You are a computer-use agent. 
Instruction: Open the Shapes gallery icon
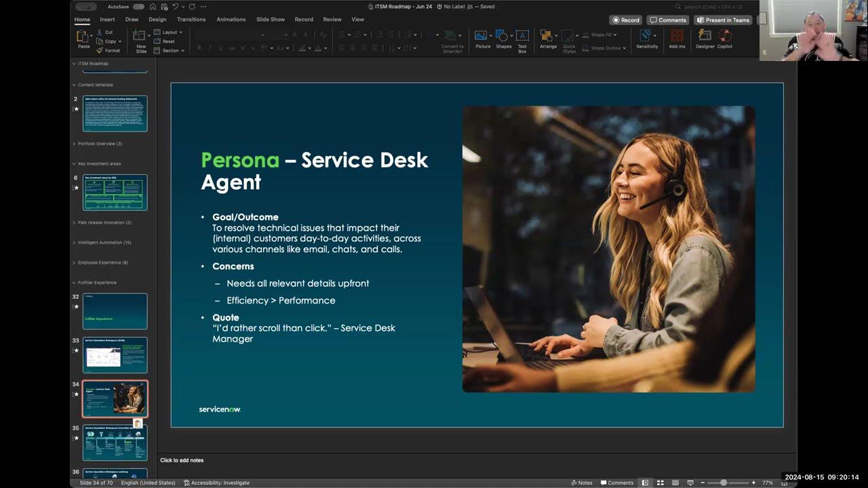tap(502, 39)
